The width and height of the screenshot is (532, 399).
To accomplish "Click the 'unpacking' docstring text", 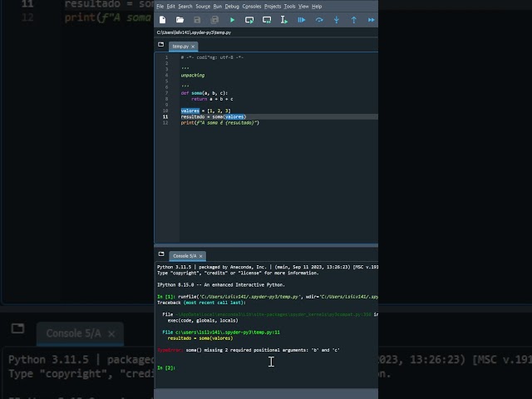I will tap(193, 76).
